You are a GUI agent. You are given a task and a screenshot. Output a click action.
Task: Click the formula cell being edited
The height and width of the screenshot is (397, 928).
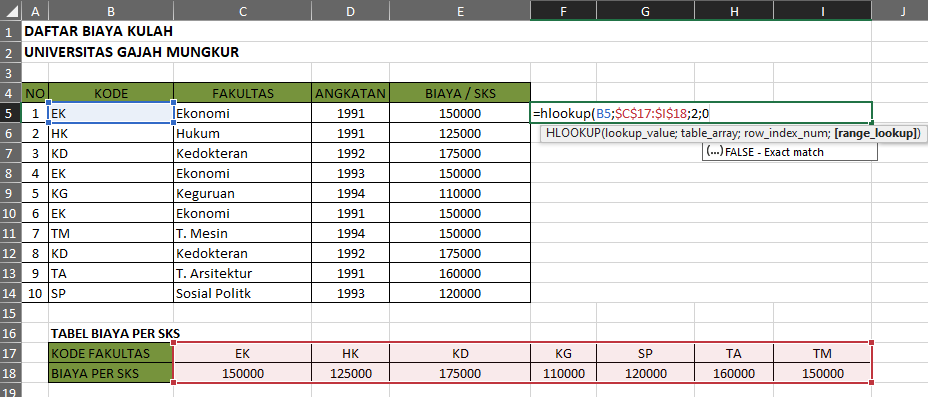coord(701,112)
